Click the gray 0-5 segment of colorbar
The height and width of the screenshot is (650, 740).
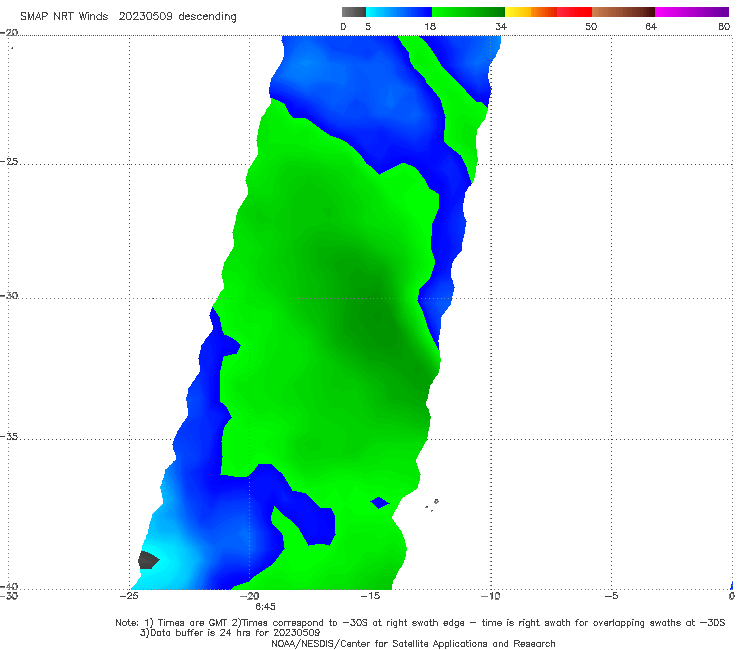tap(354, 12)
